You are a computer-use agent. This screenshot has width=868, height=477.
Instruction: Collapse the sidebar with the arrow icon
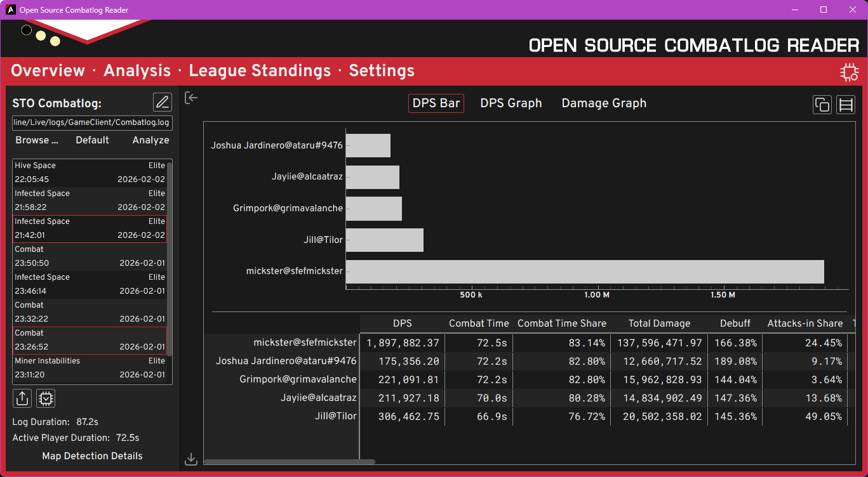[x=191, y=98]
